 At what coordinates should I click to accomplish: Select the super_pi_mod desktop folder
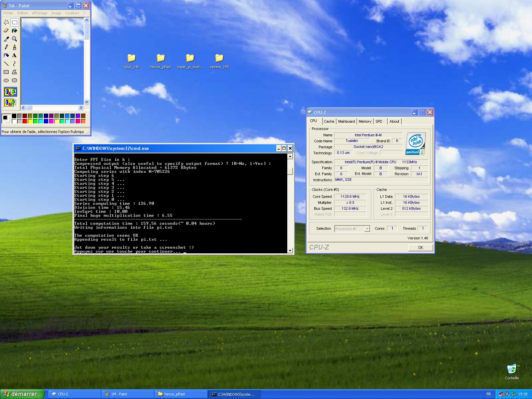point(190,61)
